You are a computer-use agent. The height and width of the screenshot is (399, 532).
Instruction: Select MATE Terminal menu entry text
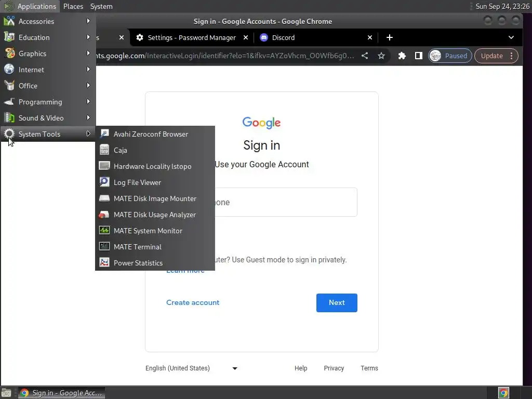tap(137, 247)
